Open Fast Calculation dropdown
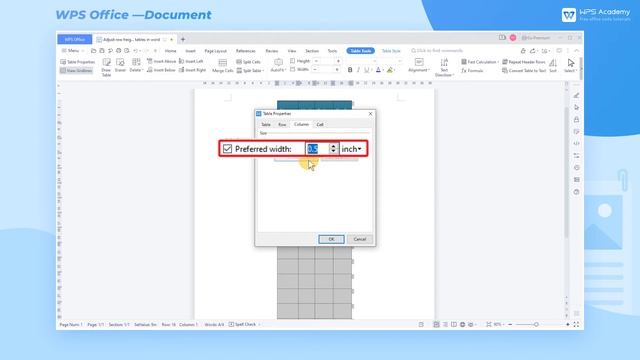This screenshot has height=360, width=640. (480, 62)
